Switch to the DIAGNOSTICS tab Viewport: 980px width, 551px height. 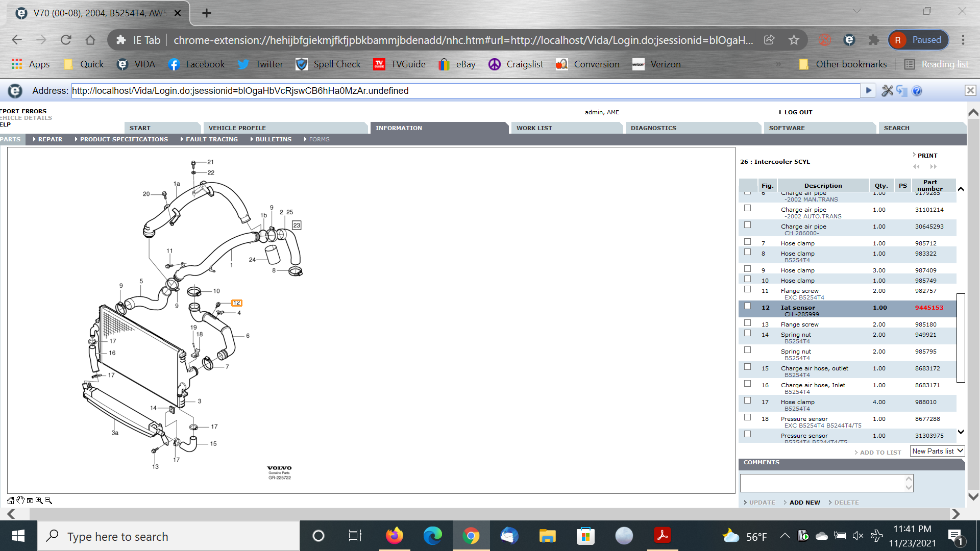pos(653,128)
